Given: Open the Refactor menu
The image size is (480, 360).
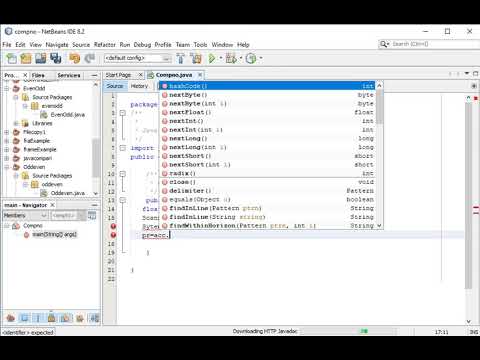Looking at the screenshot, I should [x=105, y=45].
